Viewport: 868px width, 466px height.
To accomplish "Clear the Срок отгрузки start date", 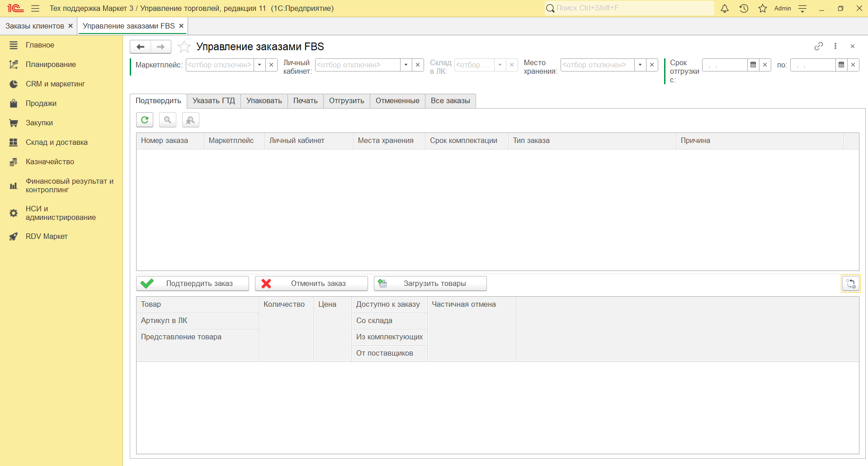I will click(765, 65).
